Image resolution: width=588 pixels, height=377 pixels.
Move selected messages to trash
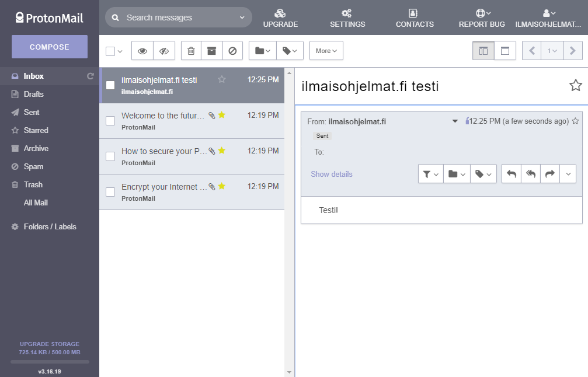tap(191, 51)
